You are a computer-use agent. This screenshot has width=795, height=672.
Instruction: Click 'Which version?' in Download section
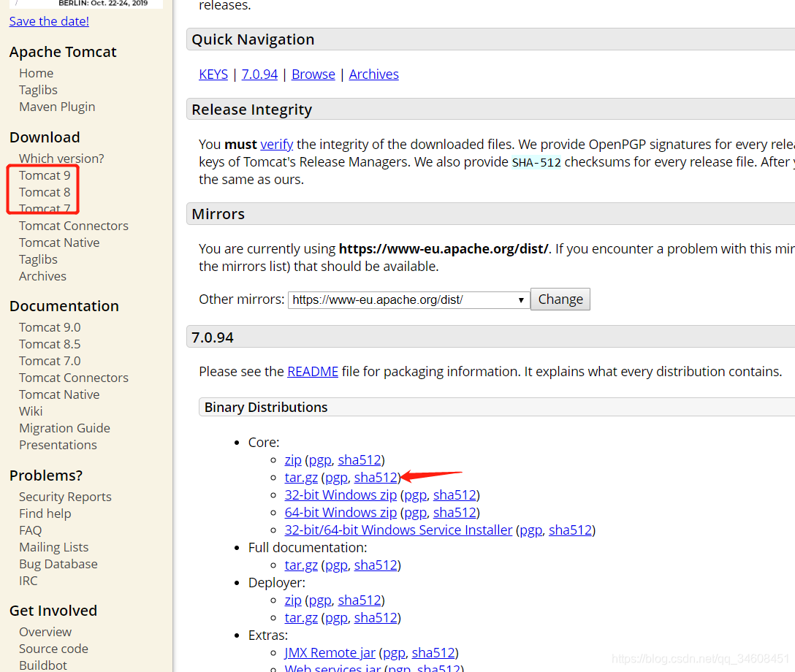point(61,158)
